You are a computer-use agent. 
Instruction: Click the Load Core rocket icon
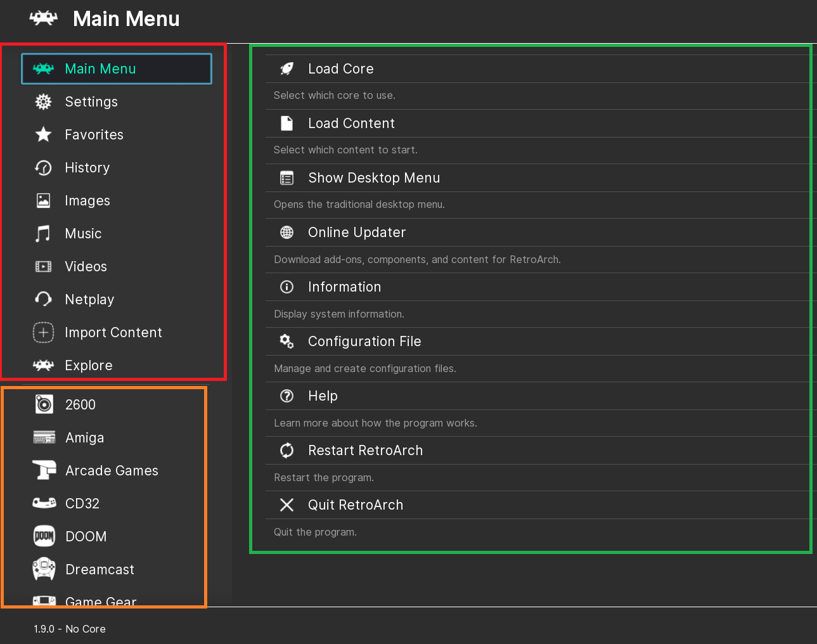pyautogui.click(x=286, y=68)
